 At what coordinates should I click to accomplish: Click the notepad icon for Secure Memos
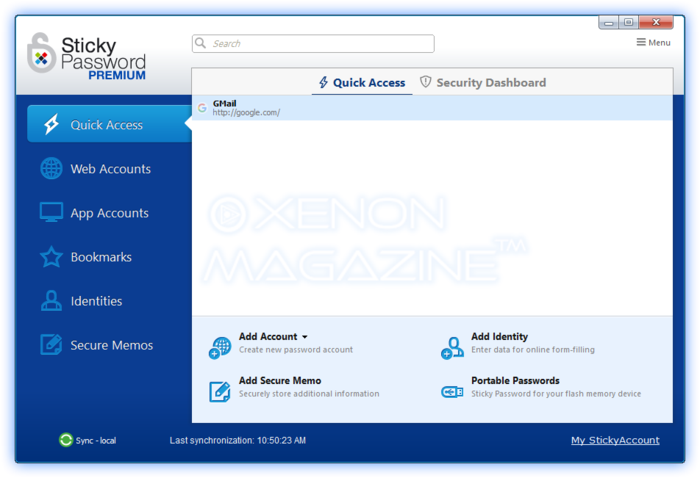(51, 344)
